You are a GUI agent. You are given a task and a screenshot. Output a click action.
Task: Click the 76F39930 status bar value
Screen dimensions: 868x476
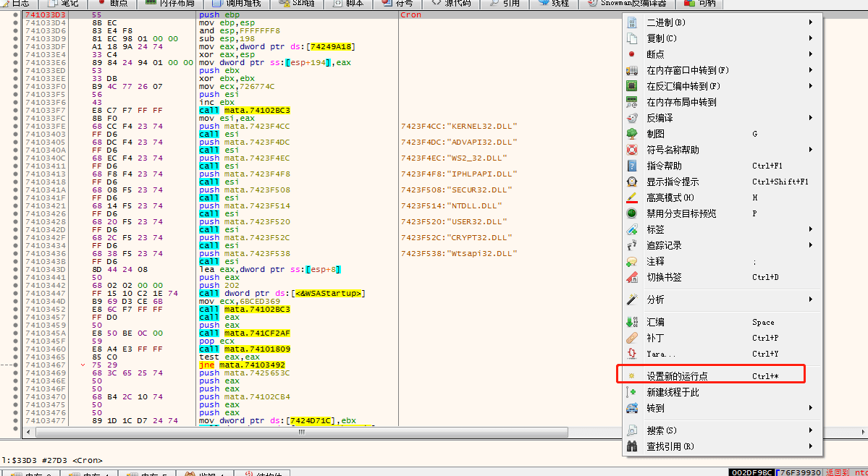801,472
